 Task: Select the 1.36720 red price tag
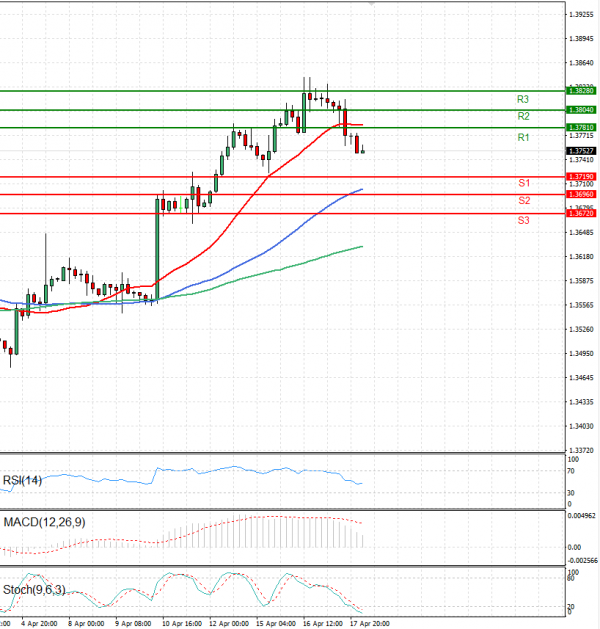point(581,213)
